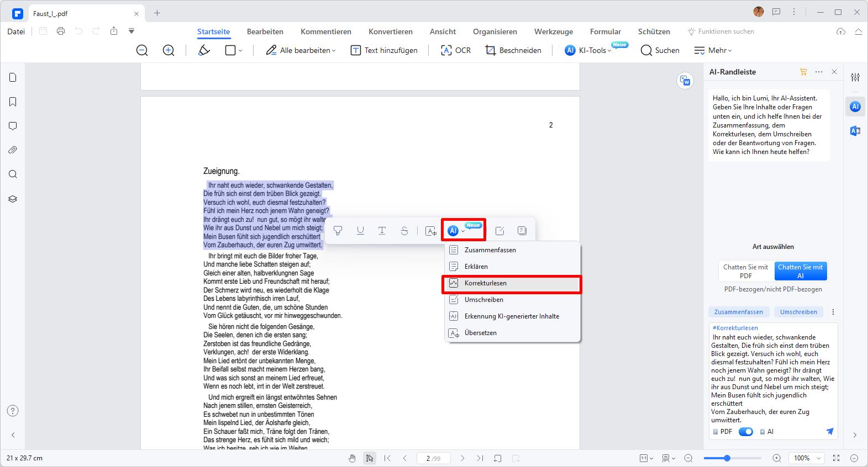
Task: Select Erkennung KI-generierter Inhalte
Action: tap(513, 316)
